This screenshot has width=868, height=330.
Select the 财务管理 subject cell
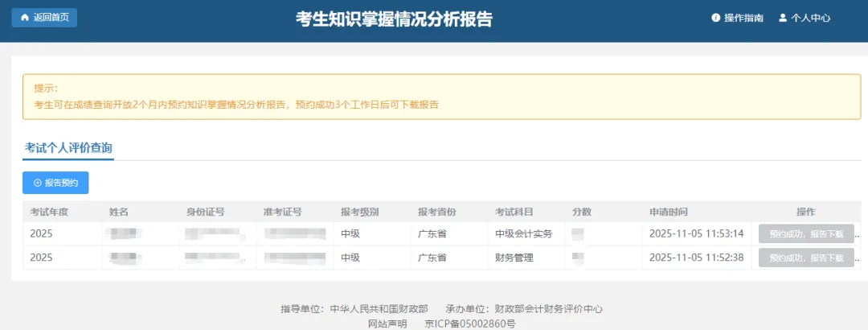tap(514, 258)
